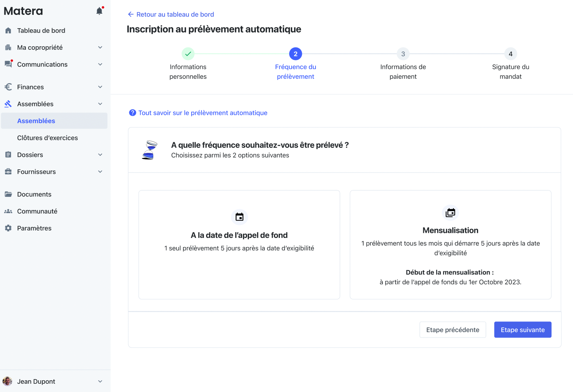
Task: Follow the Retour au tableau de bord link
Action: [x=171, y=15]
